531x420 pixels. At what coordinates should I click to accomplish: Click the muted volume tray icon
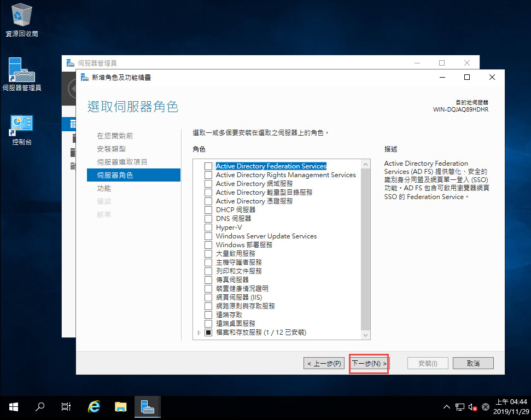[472, 407]
